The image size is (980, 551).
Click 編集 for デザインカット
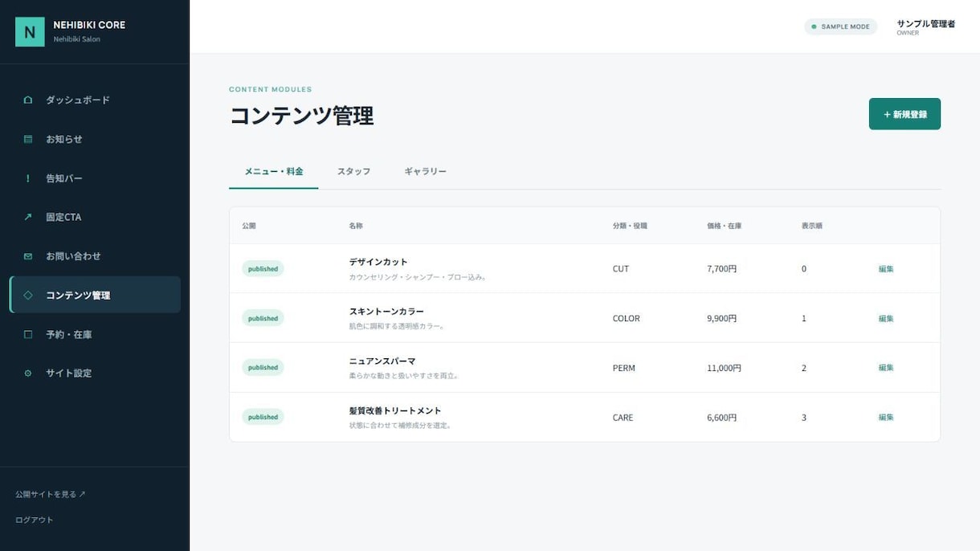886,269
